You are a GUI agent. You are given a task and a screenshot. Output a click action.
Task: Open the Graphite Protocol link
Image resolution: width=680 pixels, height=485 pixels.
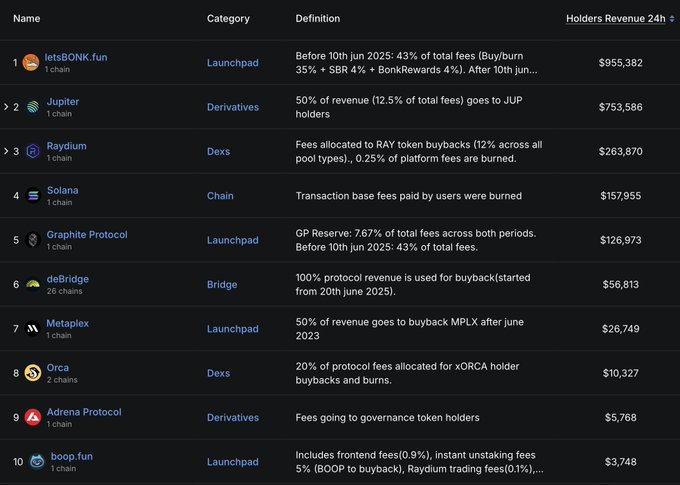[87, 235]
